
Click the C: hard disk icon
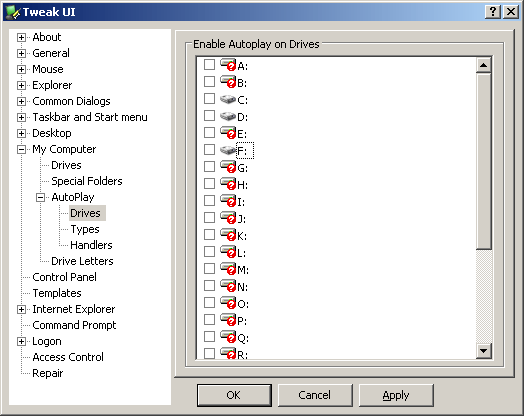228,99
